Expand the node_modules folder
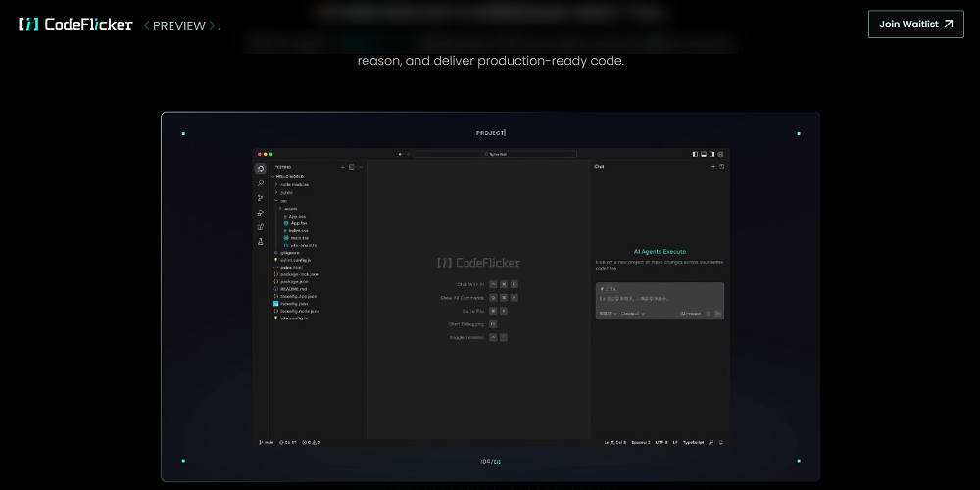Image resolution: width=980 pixels, height=490 pixels. [x=293, y=184]
